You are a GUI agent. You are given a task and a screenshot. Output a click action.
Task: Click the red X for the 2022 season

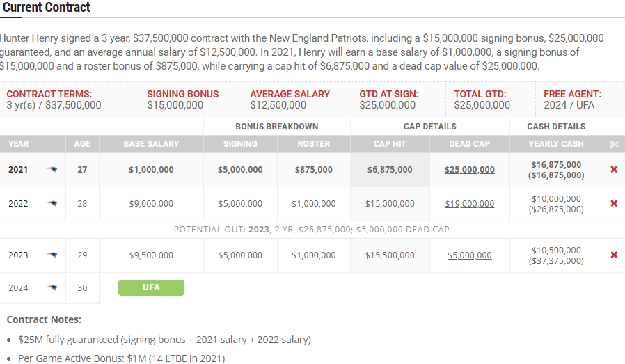[x=614, y=204]
